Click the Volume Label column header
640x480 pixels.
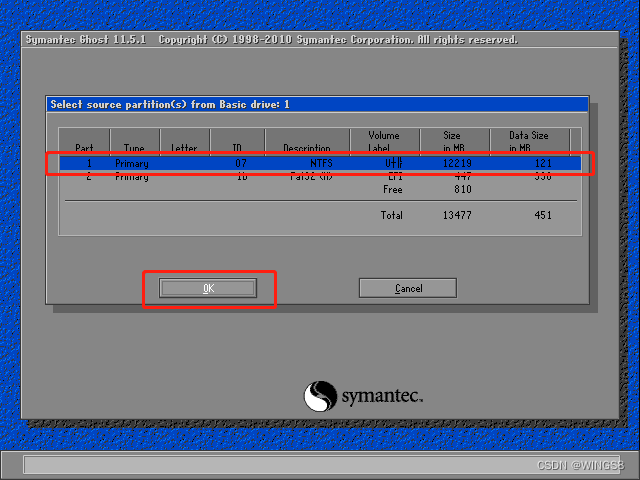[384, 142]
